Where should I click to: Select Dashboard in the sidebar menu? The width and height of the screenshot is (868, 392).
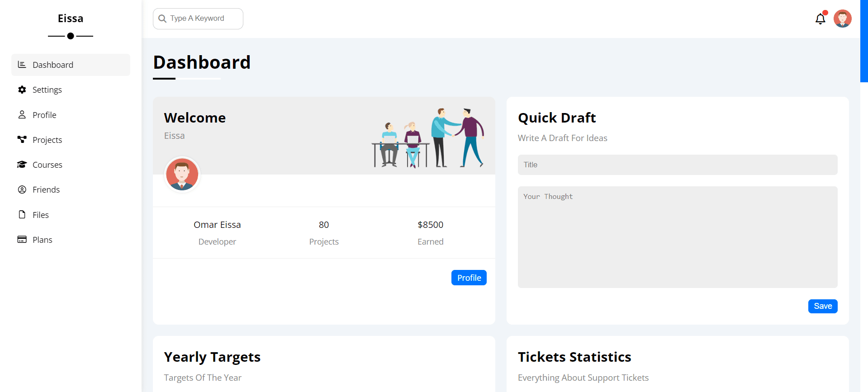point(53,65)
